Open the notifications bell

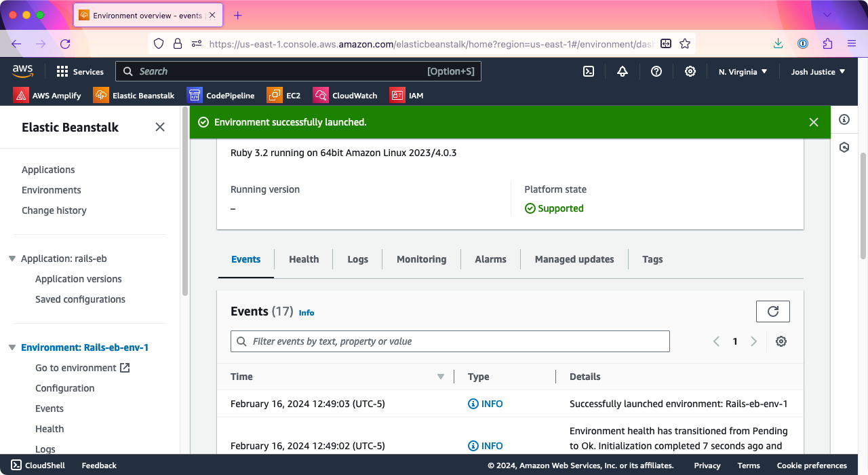point(623,71)
